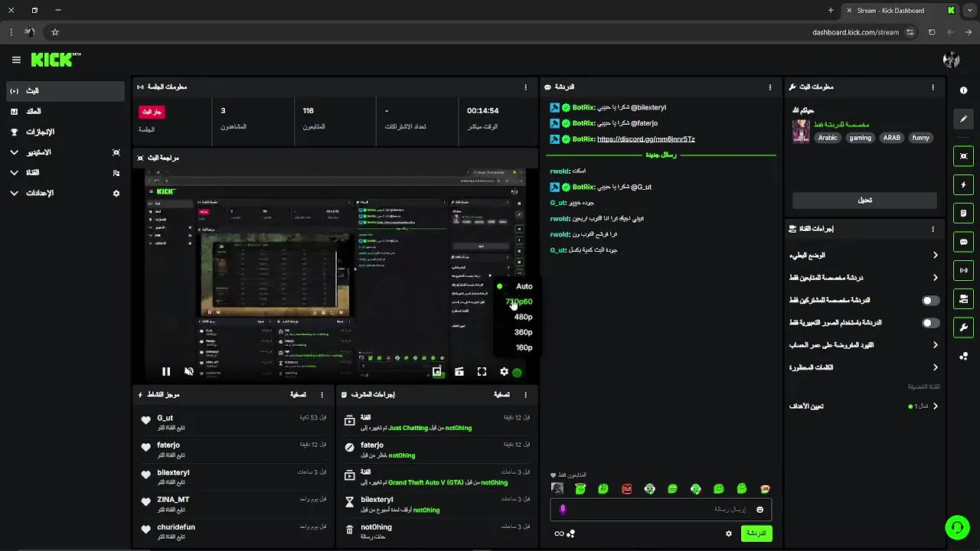Open الوضع البطيء slow mode options

coord(864,256)
